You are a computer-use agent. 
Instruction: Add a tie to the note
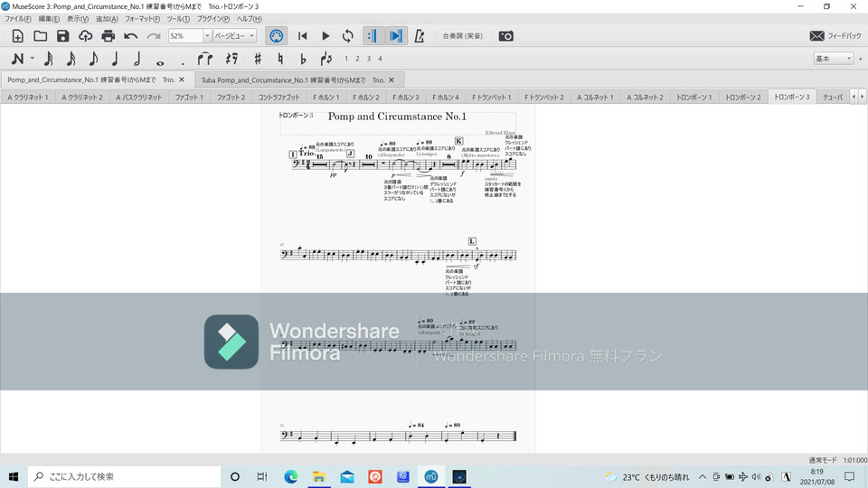pyautogui.click(x=205, y=59)
